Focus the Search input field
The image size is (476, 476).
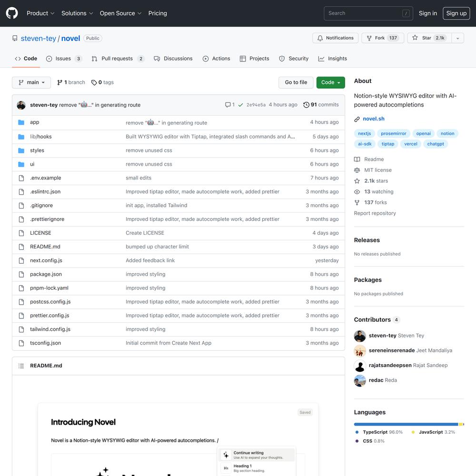[x=368, y=13]
